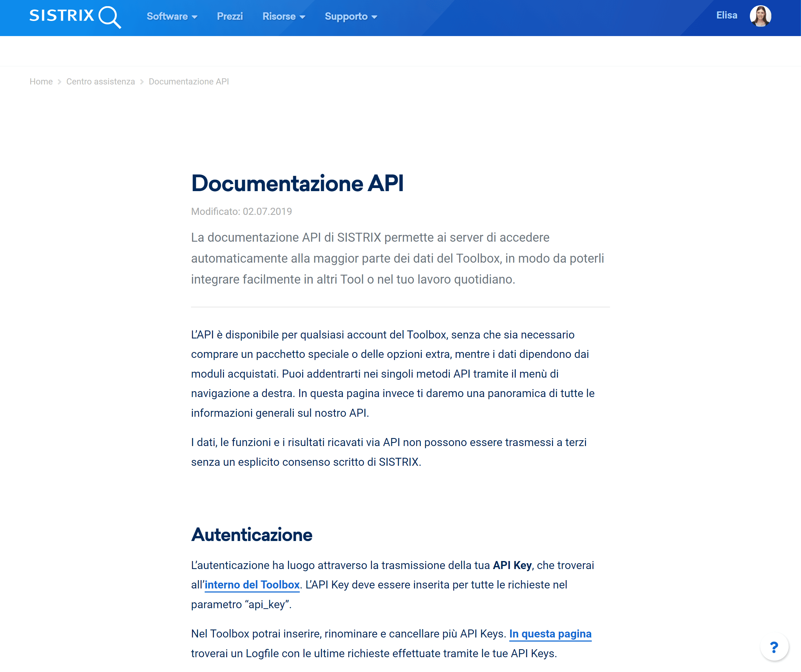This screenshot has height=672, width=801.
Task: Expand the Risorse dropdown arrow
Action: pyautogui.click(x=303, y=17)
